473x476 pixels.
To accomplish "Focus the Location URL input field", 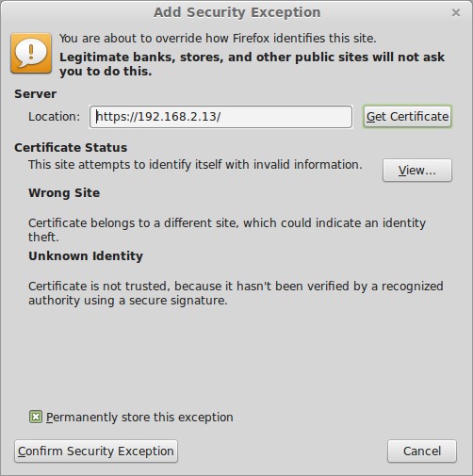I will coord(220,117).
